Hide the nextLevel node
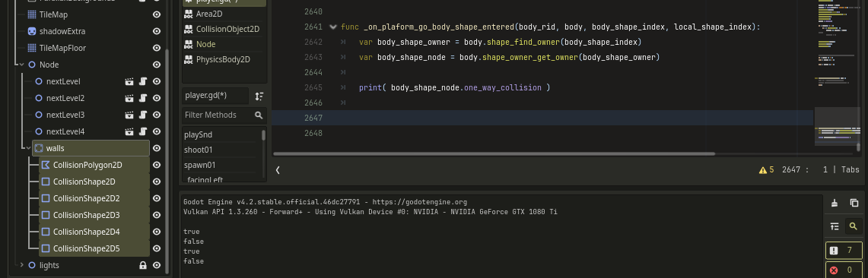 [157, 82]
